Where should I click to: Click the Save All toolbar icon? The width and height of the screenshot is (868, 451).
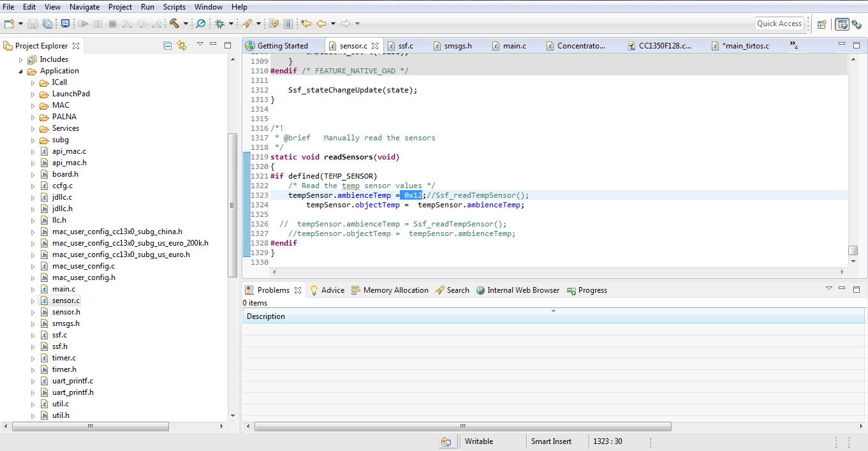pyautogui.click(x=48, y=24)
